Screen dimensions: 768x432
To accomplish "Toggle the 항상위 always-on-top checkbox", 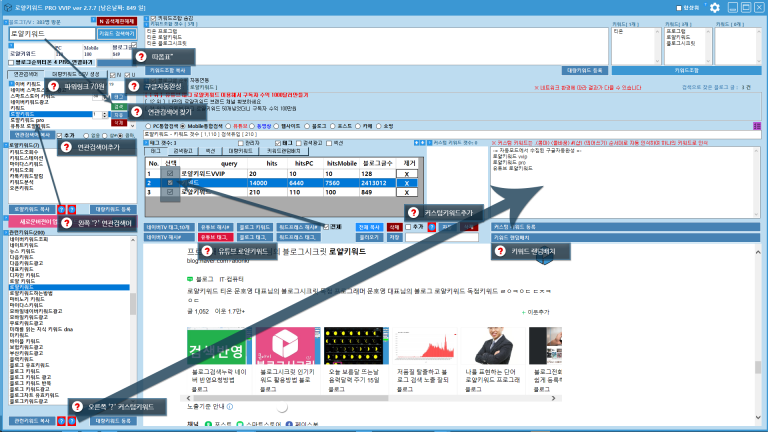I will pos(679,8).
